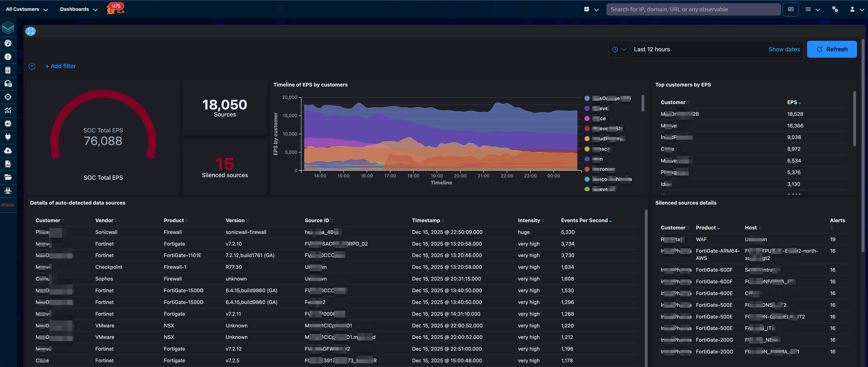Open the Dashboards menu
This screenshot has width=868, height=367.
[x=78, y=9]
